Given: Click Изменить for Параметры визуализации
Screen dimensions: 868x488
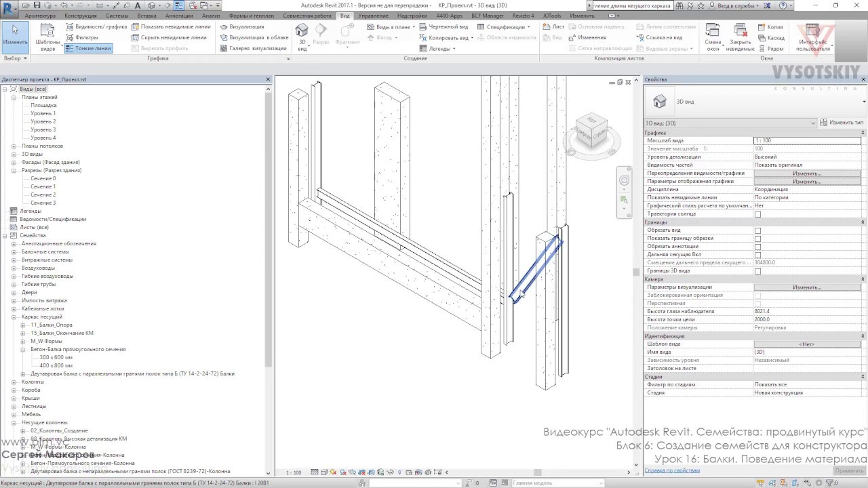Looking at the screenshot, I should tap(807, 287).
